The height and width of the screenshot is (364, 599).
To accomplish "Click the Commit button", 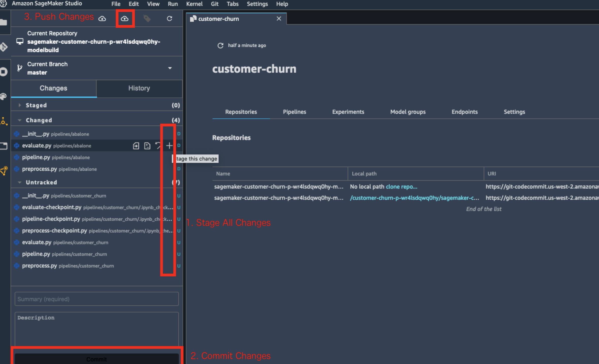I will (x=96, y=359).
